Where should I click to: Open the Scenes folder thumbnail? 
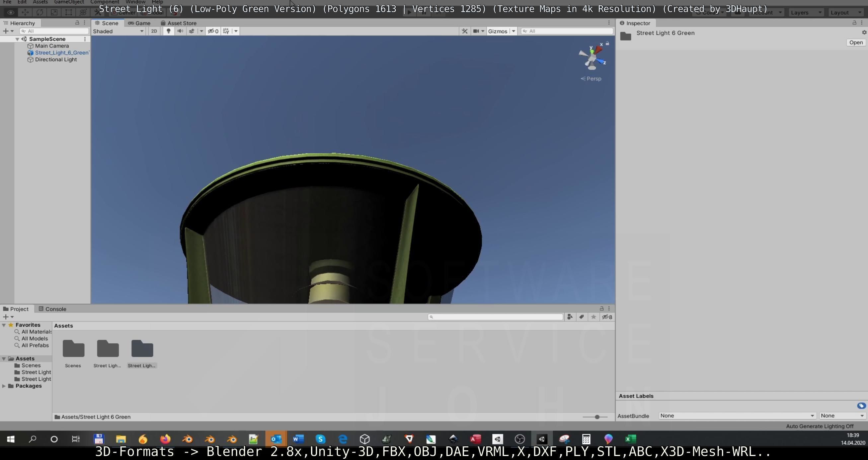coord(73,349)
